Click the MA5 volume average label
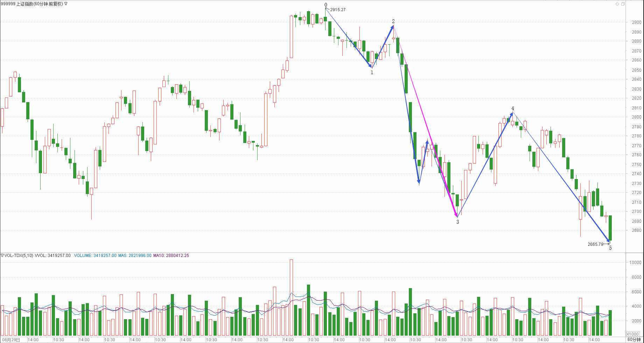The image size is (644, 343). (x=135, y=256)
